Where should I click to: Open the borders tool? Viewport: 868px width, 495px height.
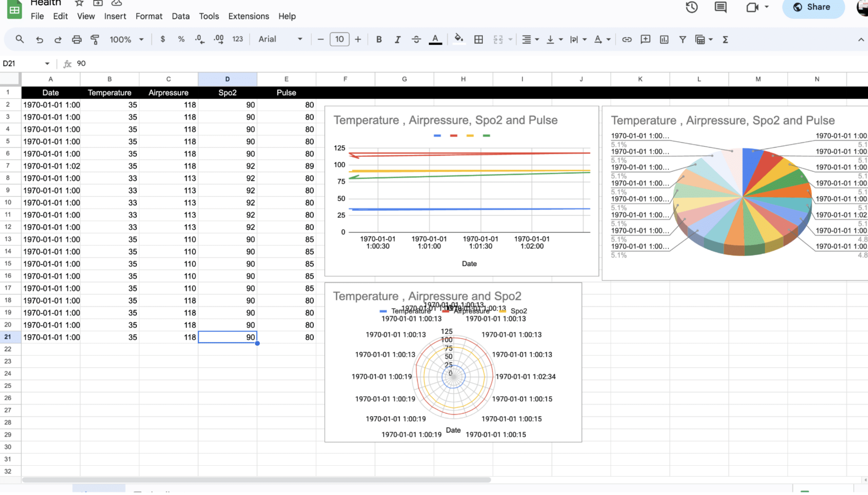[478, 39]
